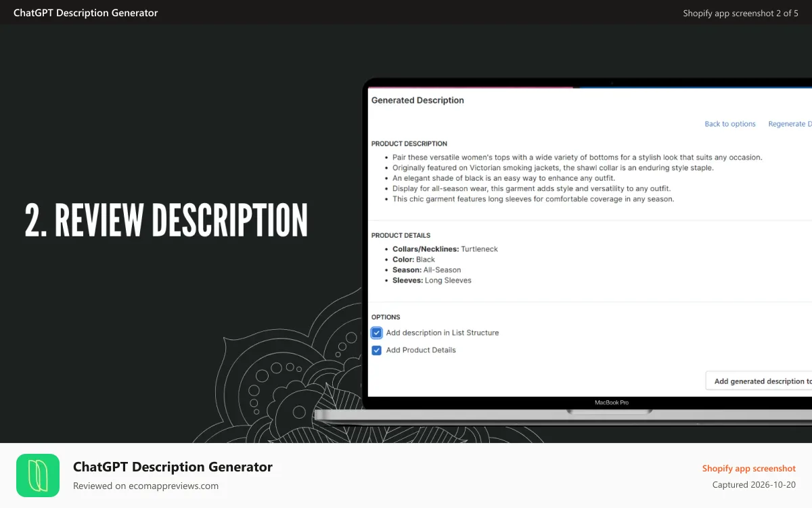Click the bullet 'An elegant shade of black'
The image size is (812, 508).
[503, 178]
